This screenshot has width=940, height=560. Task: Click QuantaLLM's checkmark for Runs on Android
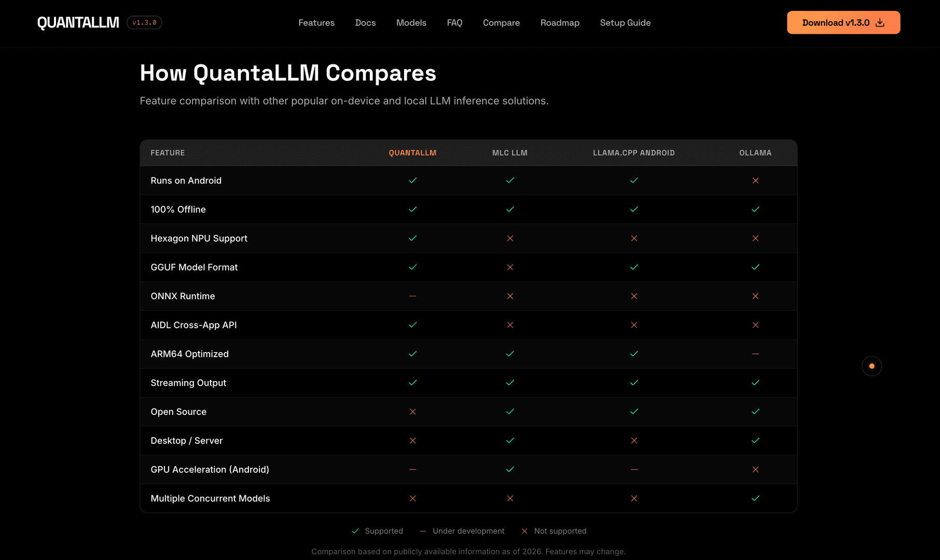tap(412, 180)
